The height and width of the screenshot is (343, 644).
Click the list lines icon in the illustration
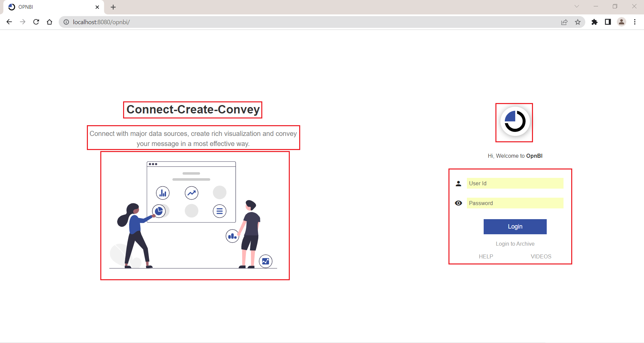pyautogui.click(x=220, y=211)
